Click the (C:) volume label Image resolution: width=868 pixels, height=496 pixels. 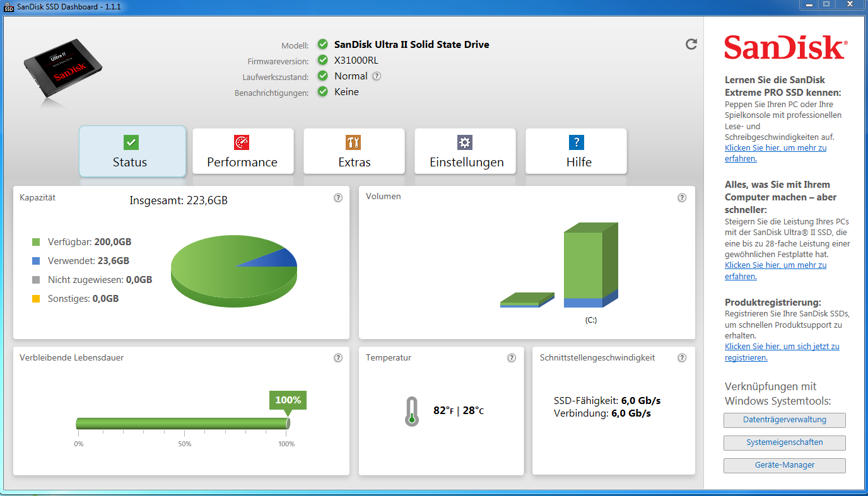pyautogui.click(x=590, y=320)
